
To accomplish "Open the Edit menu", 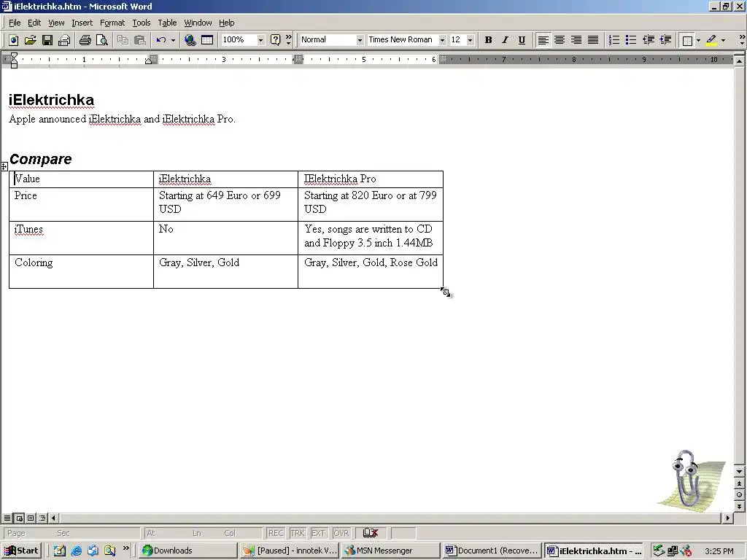I will pyautogui.click(x=34, y=23).
